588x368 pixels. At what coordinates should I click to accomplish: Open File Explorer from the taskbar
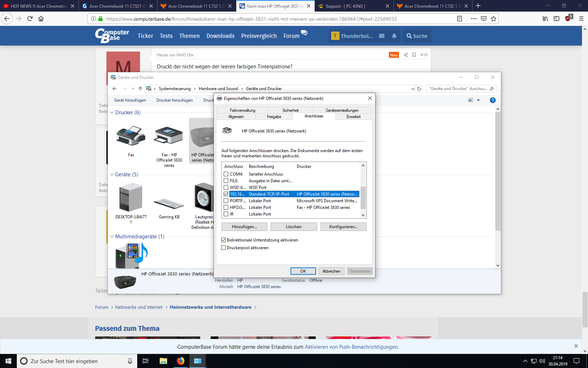pos(163,361)
